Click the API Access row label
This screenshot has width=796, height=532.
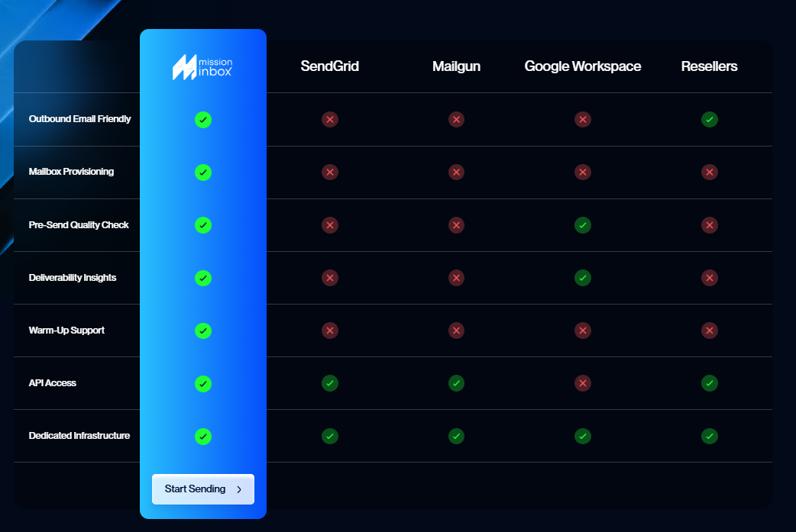[x=52, y=383]
